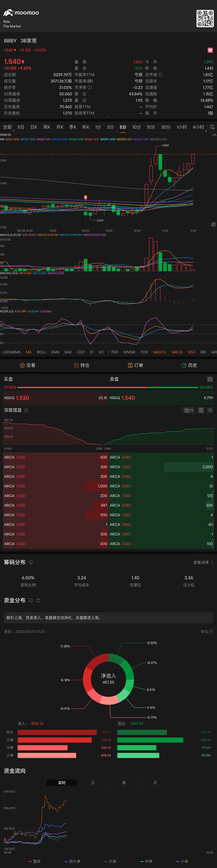Toggle 整体 legend line

(35, 861)
